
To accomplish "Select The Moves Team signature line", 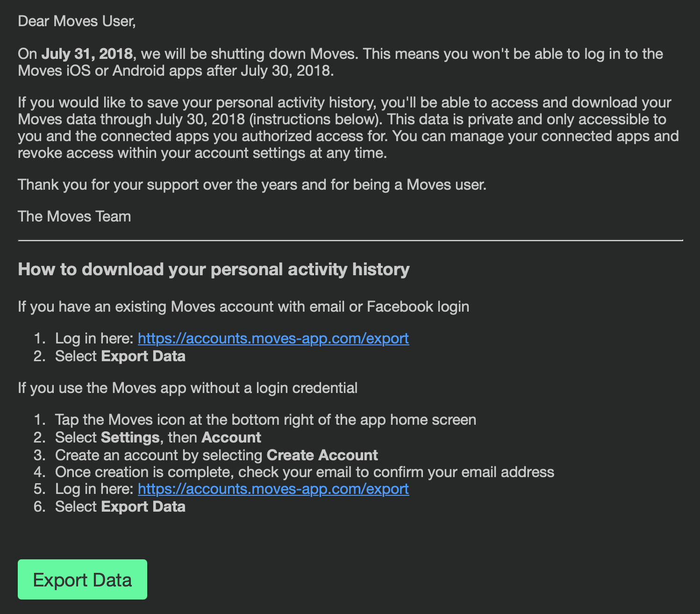I will (74, 216).
